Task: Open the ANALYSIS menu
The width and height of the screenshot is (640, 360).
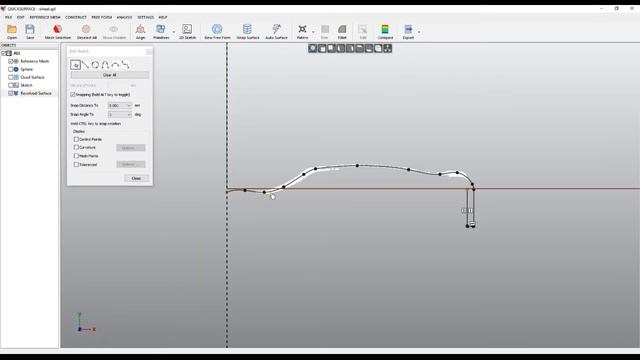Action: pyautogui.click(x=124, y=17)
